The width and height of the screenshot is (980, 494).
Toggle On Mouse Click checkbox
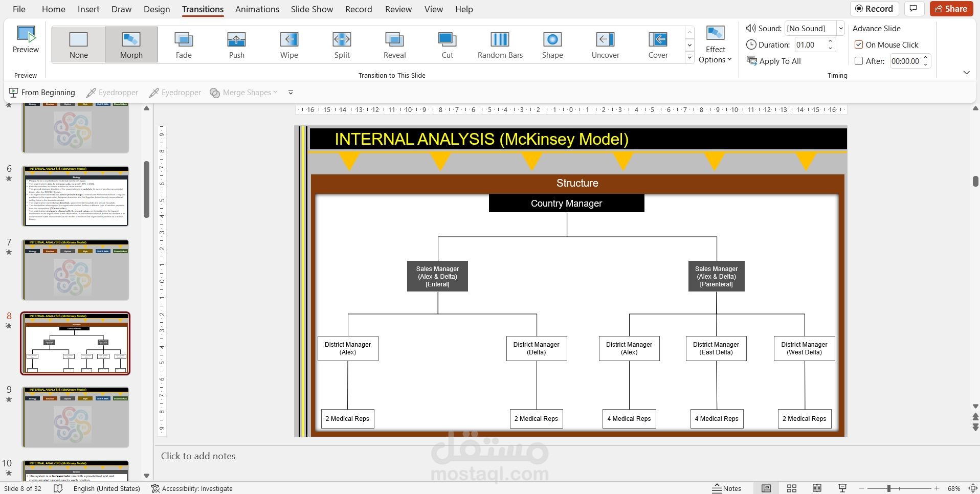pos(859,44)
